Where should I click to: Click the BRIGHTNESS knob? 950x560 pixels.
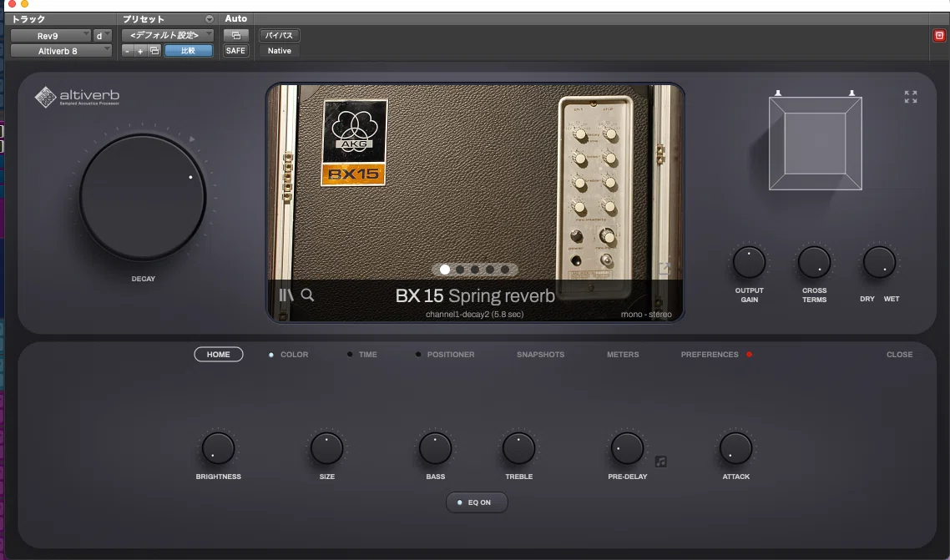point(218,449)
